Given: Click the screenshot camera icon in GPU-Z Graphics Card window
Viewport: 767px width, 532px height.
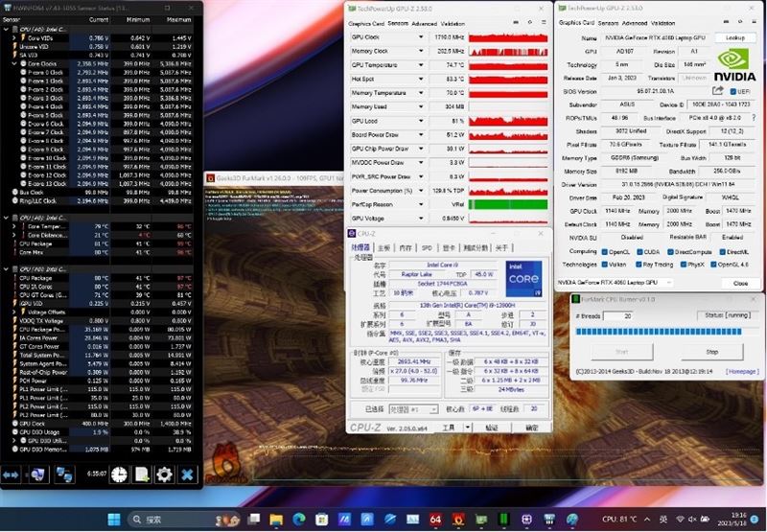Looking at the screenshot, I should click(726, 22).
